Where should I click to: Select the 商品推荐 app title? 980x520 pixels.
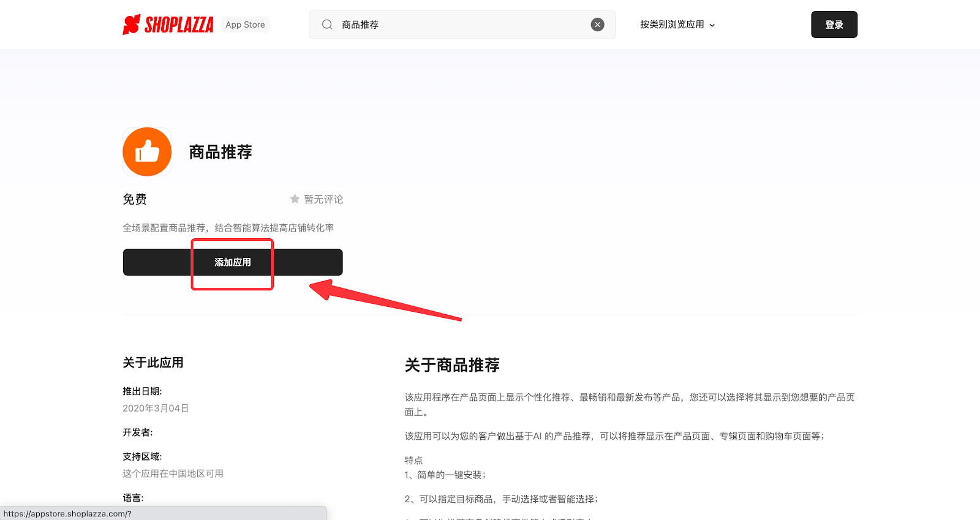pos(221,152)
